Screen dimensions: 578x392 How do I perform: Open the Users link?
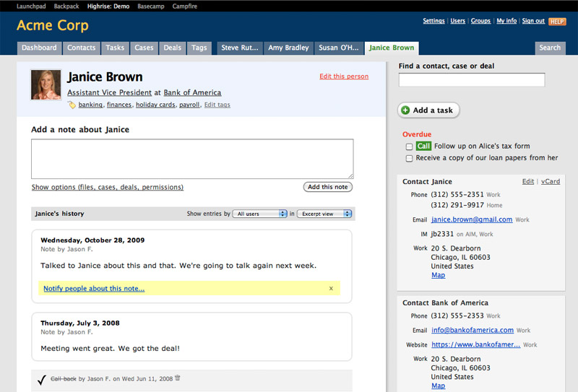click(x=458, y=21)
